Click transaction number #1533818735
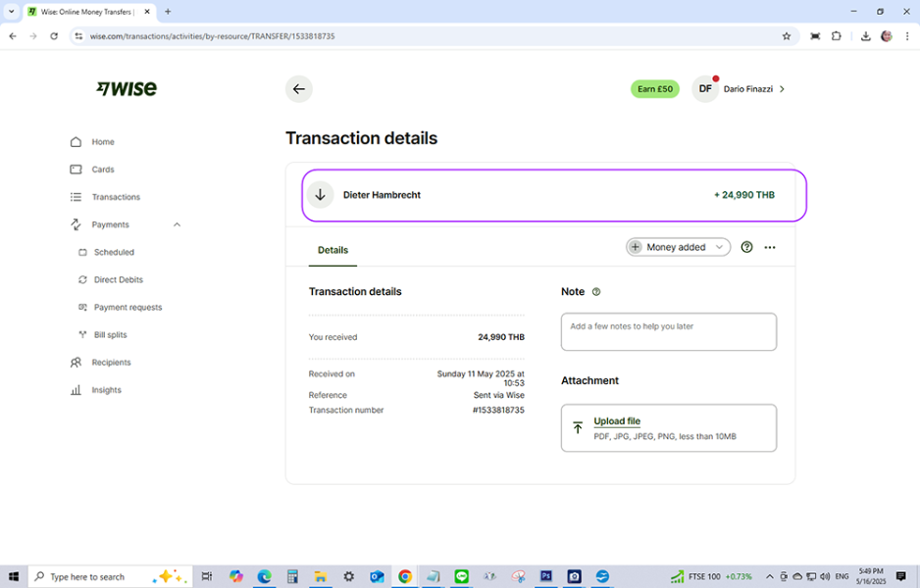Image resolution: width=920 pixels, height=588 pixels. [x=498, y=411]
